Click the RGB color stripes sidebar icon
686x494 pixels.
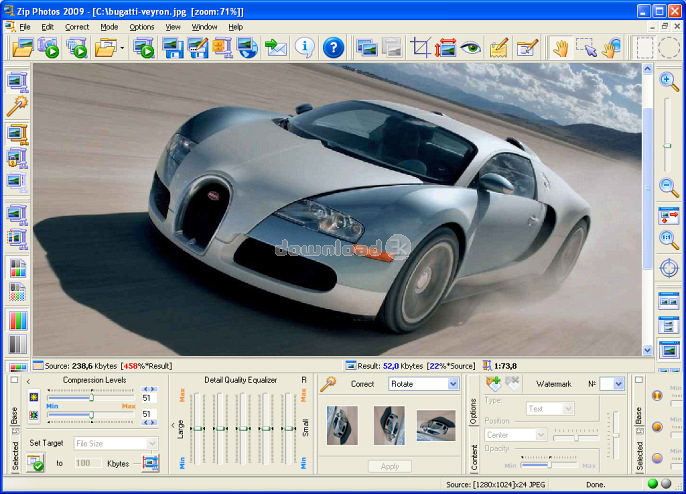(18, 321)
